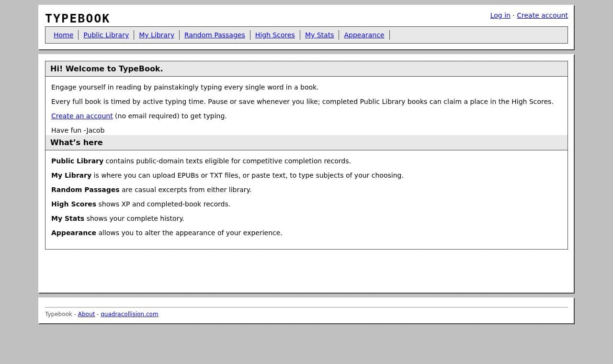
Task: Click the TYPEBOOK site logo
Action: tap(77, 19)
